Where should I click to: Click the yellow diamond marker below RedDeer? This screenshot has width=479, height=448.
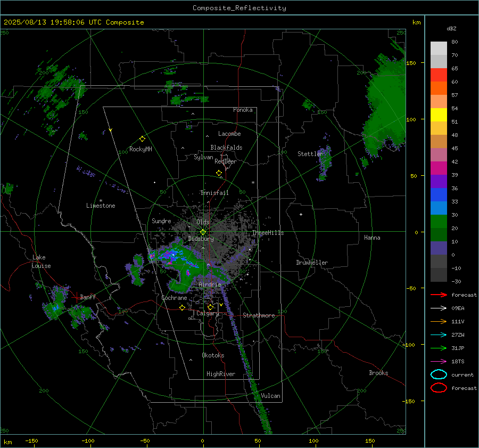[x=219, y=173]
